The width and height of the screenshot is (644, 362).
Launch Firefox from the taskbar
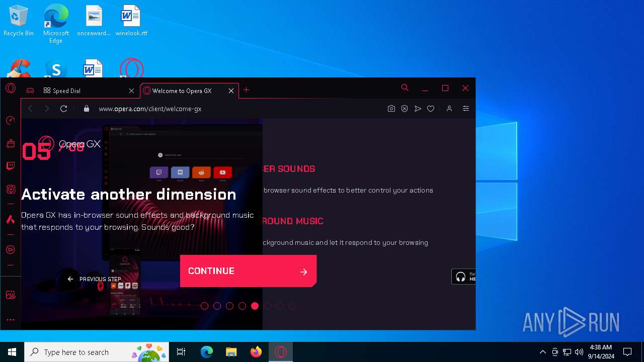click(x=256, y=352)
